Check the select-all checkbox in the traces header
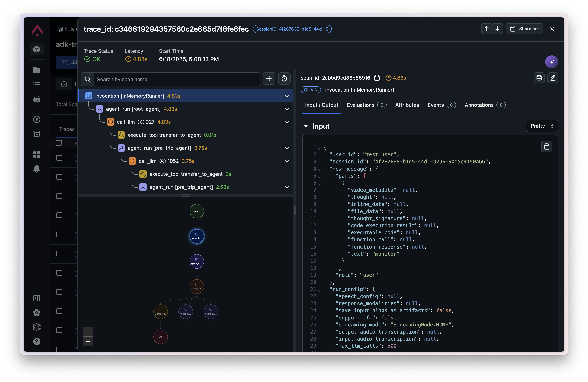This screenshot has width=588, height=382. click(59, 143)
